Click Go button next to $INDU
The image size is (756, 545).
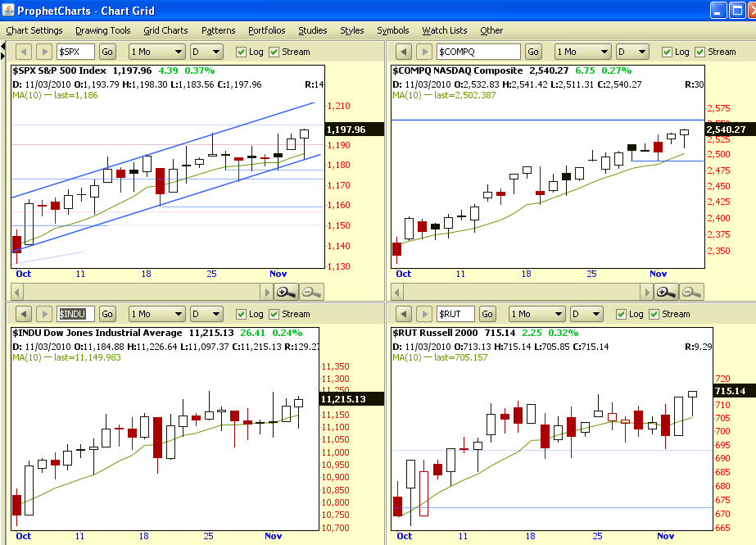[107, 314]
